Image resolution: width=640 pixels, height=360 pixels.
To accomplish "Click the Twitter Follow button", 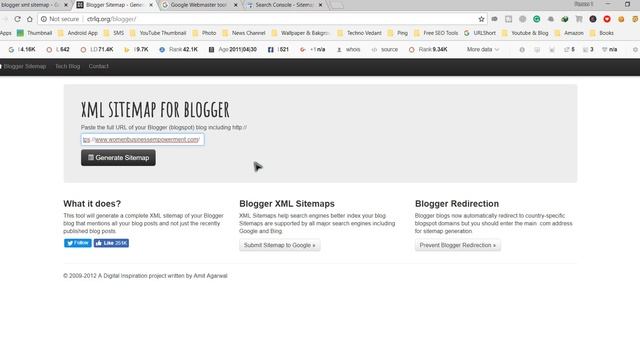I will point(78,243).
